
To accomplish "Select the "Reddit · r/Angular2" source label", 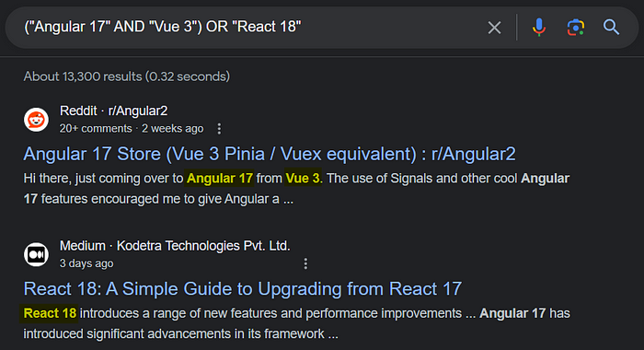I will 114,111.
